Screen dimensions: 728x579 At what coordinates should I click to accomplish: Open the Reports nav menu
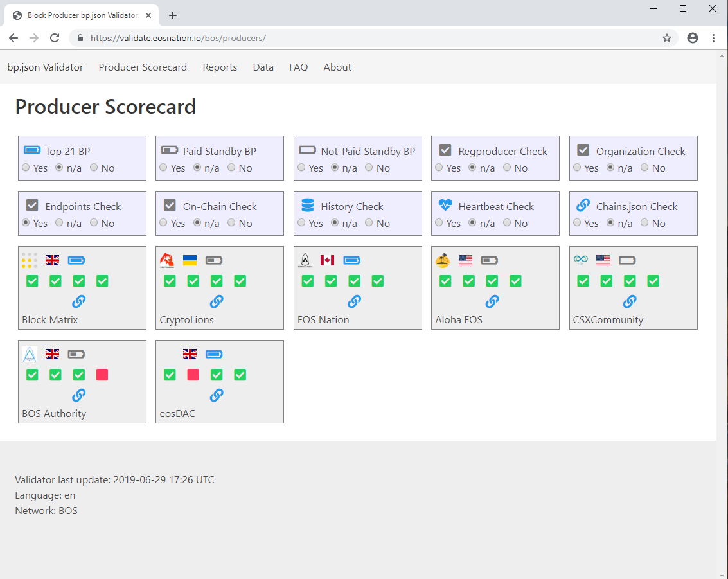(x=220, y=67)
